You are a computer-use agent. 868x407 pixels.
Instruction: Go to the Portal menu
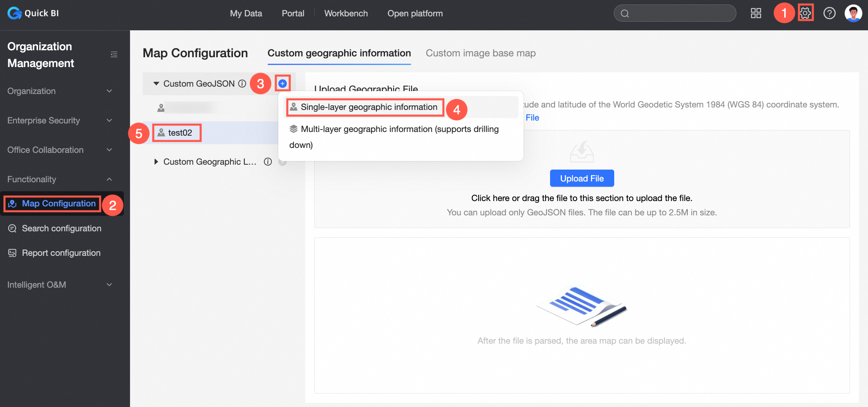[x=293, y=13]
